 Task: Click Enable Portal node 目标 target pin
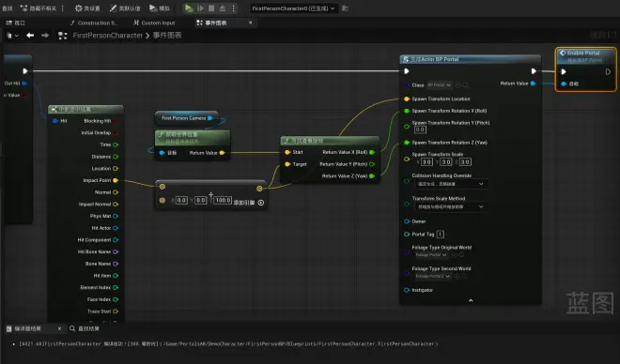(x=564, y=83)
